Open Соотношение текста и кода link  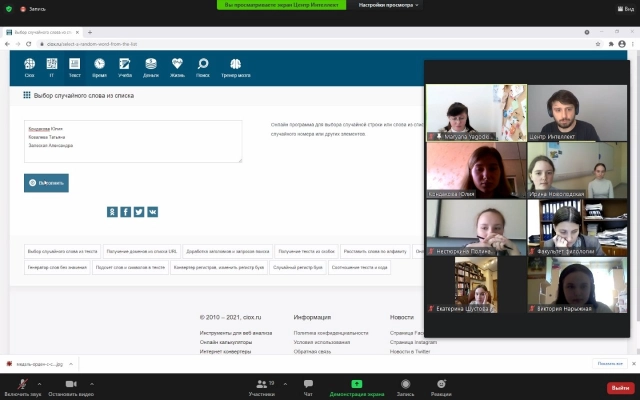pyautogui.click(x=360, y=267)
